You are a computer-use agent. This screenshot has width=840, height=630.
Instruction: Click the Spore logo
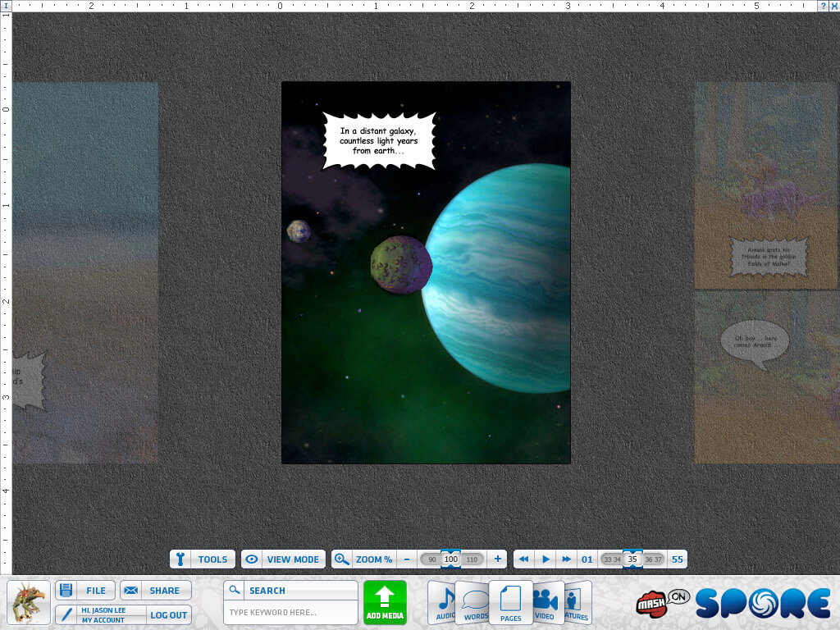(764, 603)
